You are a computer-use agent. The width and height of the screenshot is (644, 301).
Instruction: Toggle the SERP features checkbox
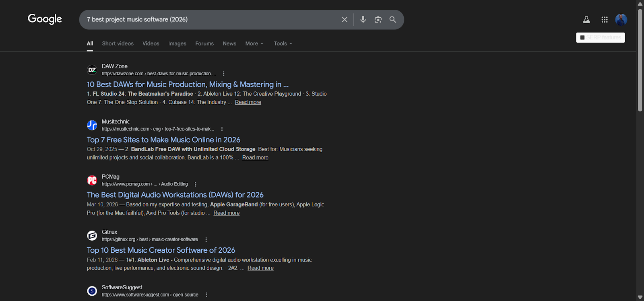coord(582,37)
